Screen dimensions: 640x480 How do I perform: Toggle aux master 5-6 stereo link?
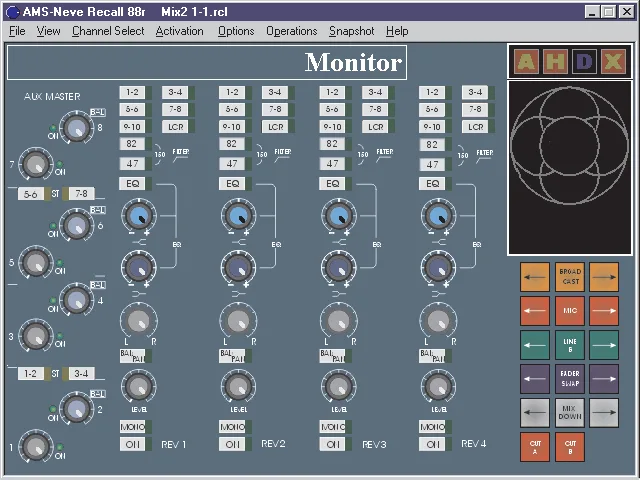(33, 194)
